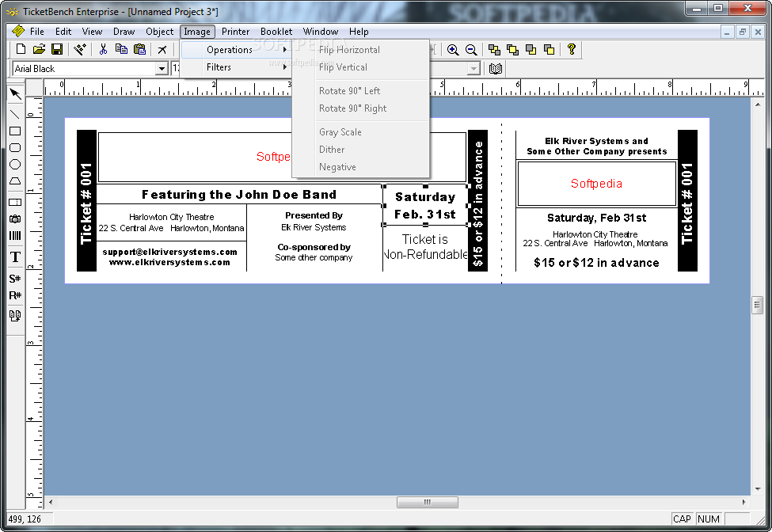The height and width of the screenshot is (532, 772).
Task: Select the ellipse tool
Action: (15, 165)
